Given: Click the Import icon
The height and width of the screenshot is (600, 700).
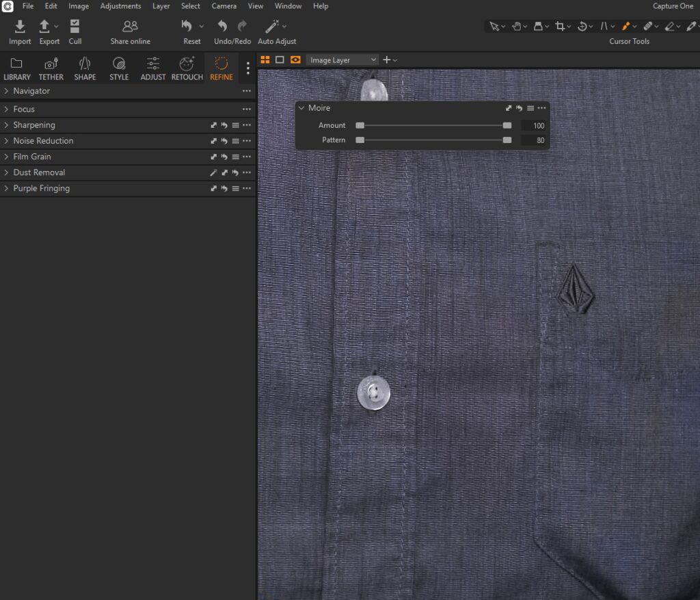Looking at the screenshot, I should [20, 26].
